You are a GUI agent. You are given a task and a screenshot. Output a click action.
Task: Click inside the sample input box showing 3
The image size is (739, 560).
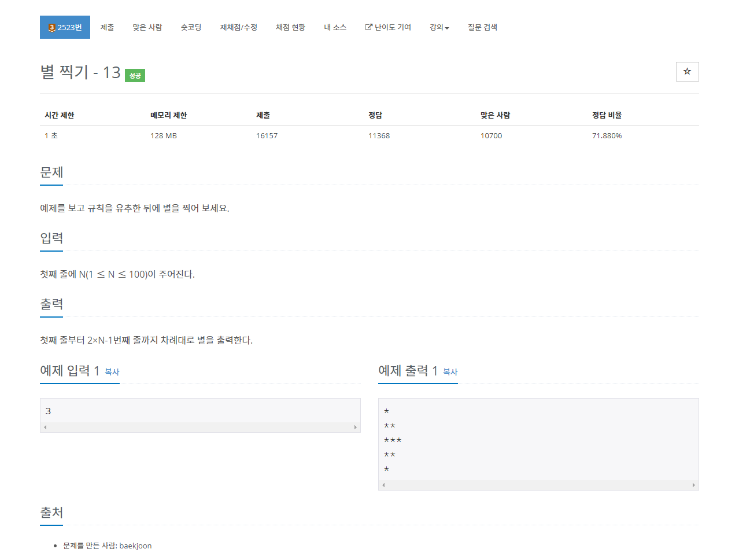(x=199, y=410)
